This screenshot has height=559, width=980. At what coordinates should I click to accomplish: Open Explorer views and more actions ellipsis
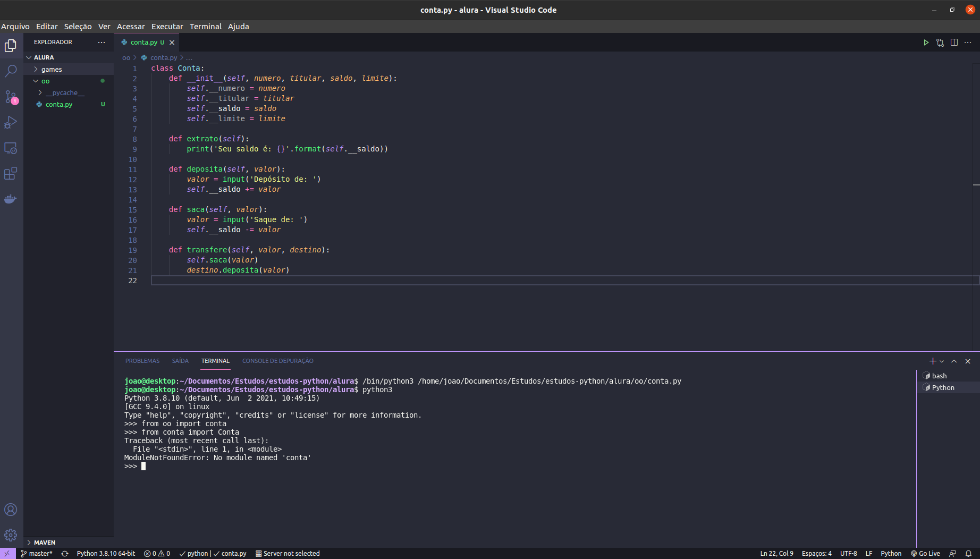102,42
